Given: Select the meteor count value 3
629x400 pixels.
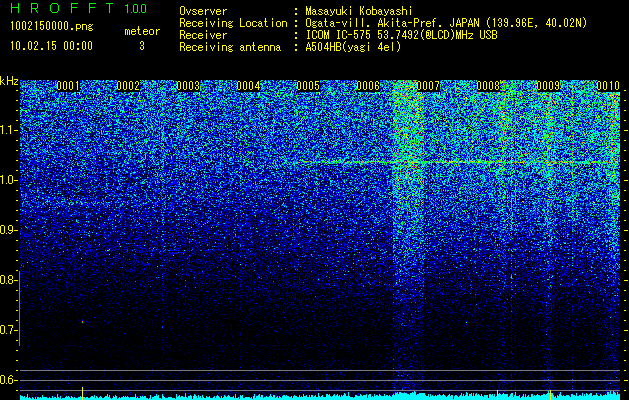Looking at the screenshot, I should click(x=142, y=46).
